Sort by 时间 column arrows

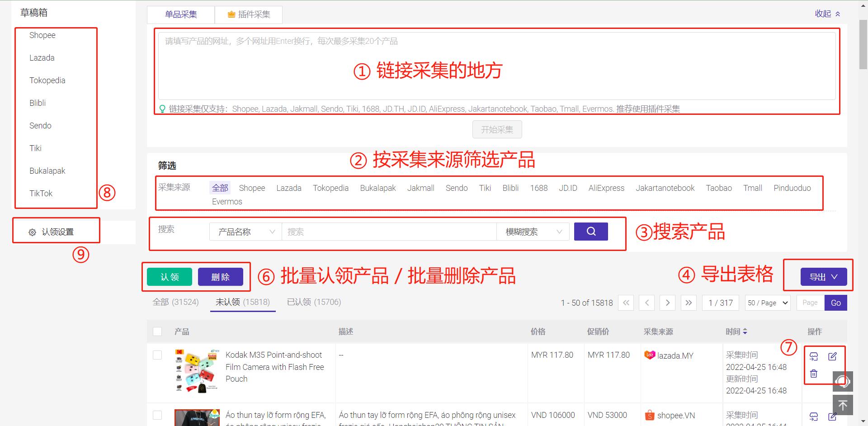click(x=745, y=331)
